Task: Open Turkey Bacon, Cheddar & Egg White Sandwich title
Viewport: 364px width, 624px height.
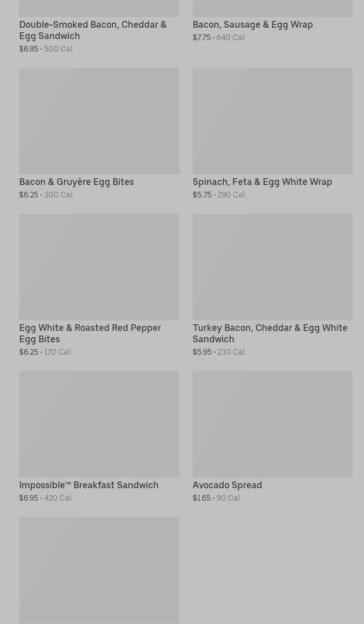Action: click(270, 333)
